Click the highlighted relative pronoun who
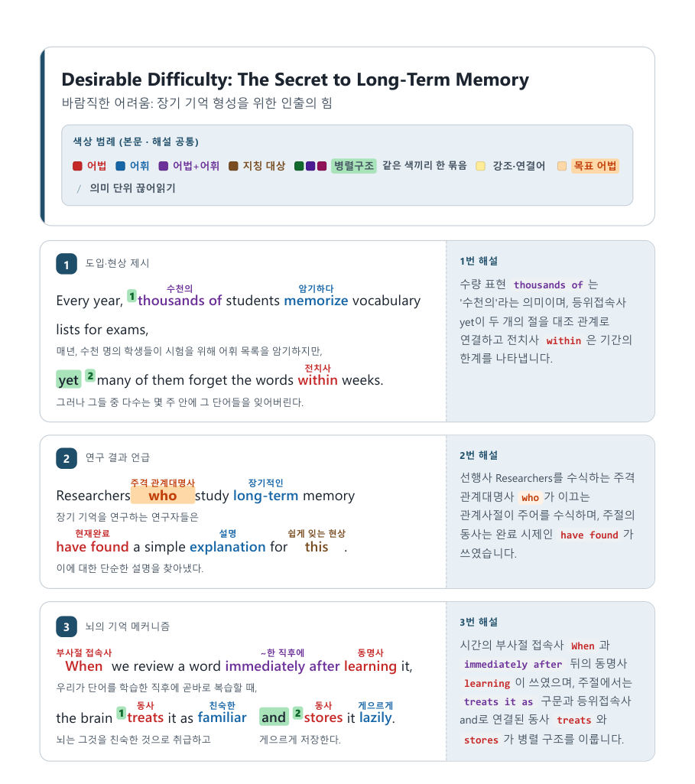The image size is (695, 784). 162,496
